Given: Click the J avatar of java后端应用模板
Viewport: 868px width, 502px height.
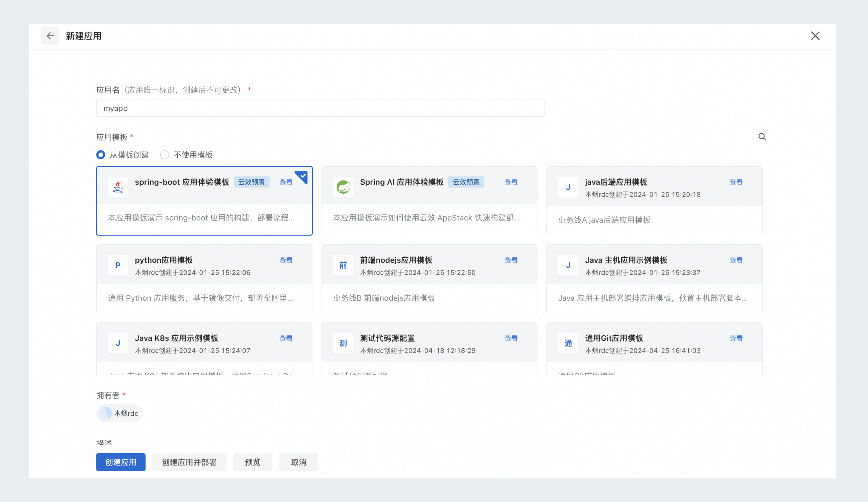Looking at the screenshot, I should coord(568,187).
